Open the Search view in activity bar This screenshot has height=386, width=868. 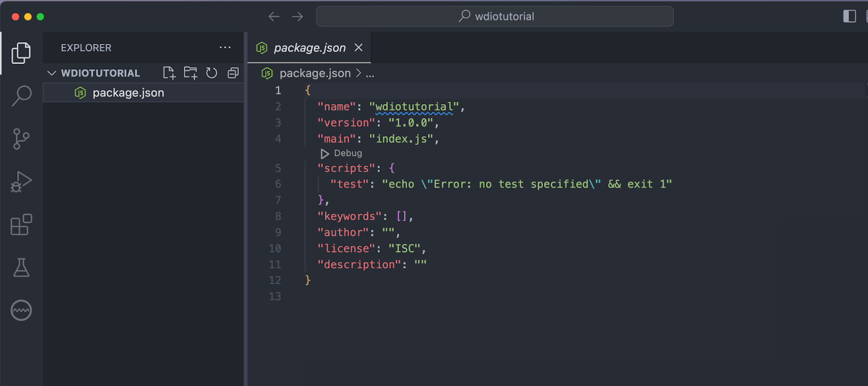tap(21, 95)
